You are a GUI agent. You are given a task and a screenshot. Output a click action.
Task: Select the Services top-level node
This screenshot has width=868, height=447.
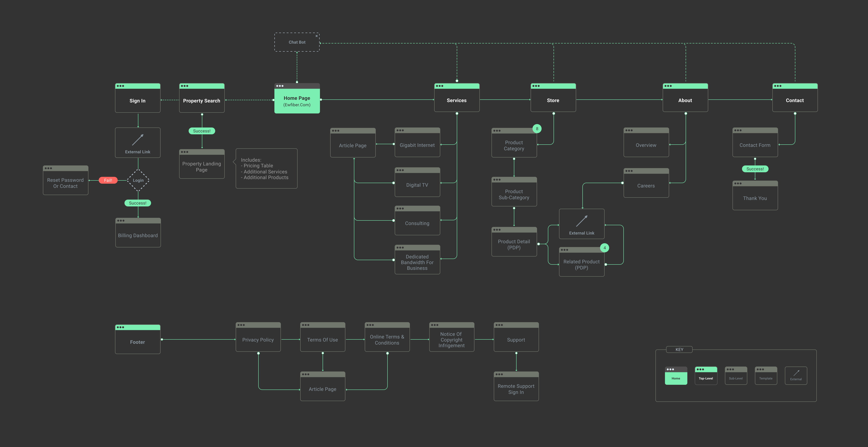(x=457, y=98)
